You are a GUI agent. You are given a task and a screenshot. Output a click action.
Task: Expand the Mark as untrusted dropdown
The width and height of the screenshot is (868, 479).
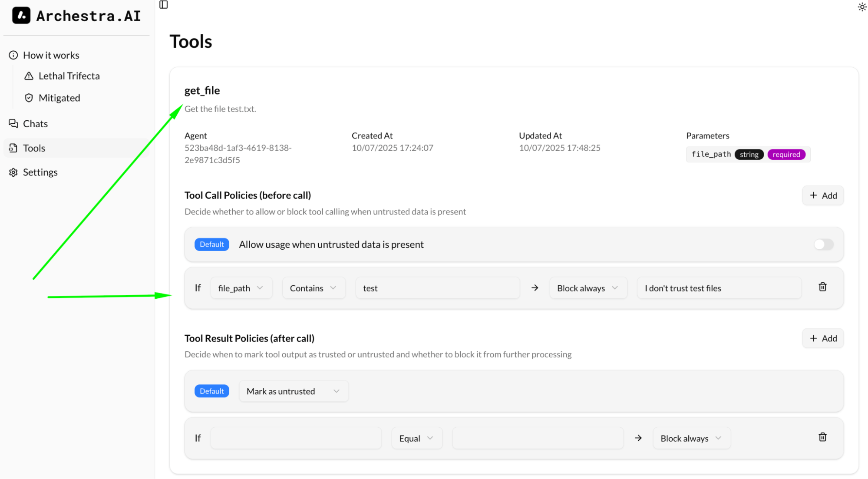point(294,391)
